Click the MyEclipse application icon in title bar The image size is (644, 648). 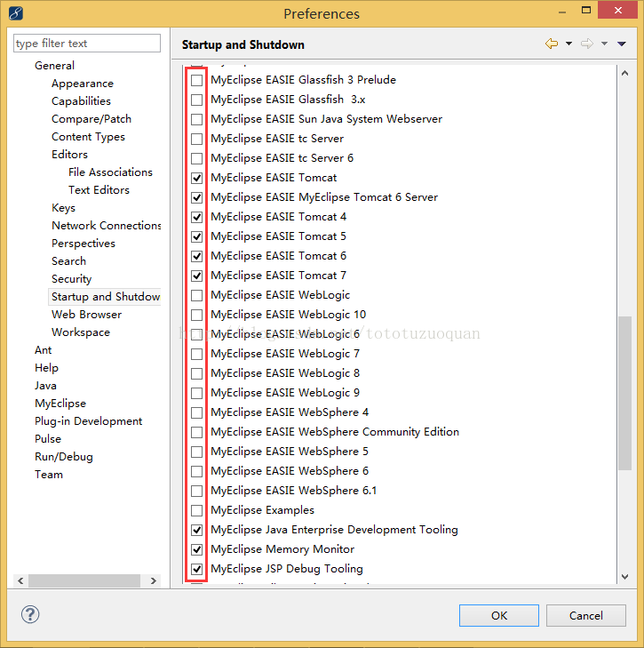tap(16, 13)
